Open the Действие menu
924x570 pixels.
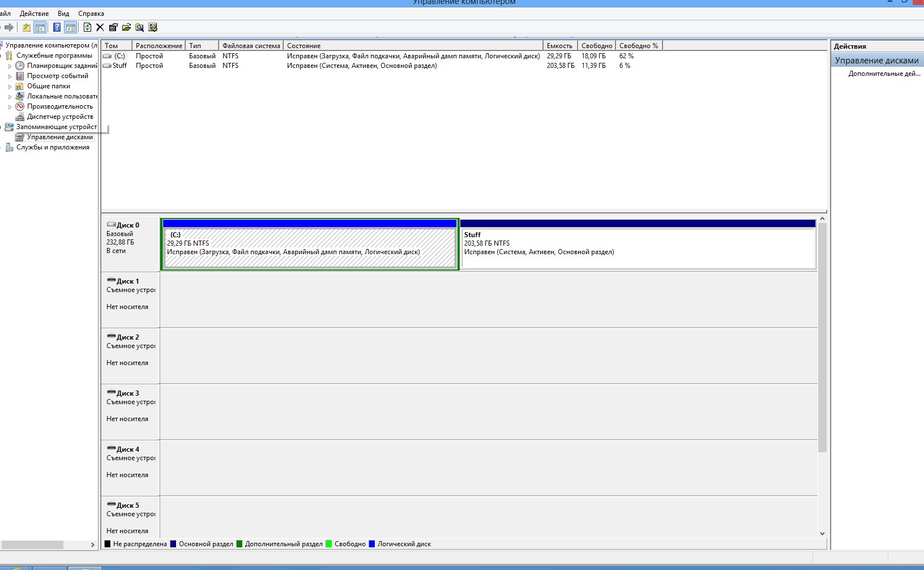click(34, 14)
